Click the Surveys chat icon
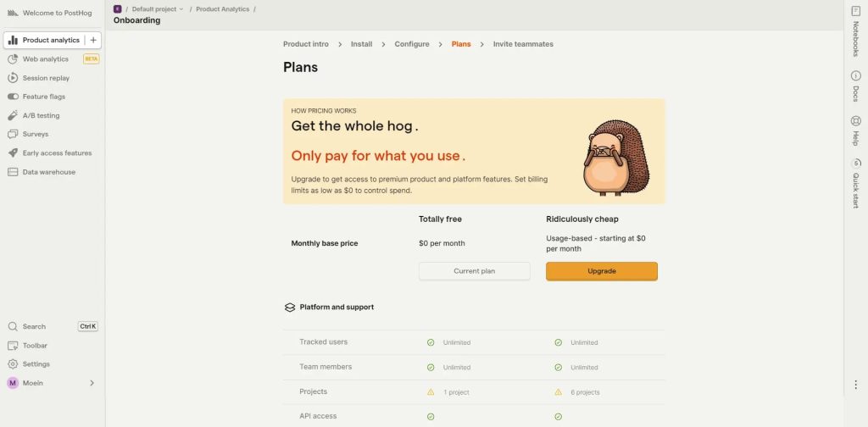 (13, 135)
